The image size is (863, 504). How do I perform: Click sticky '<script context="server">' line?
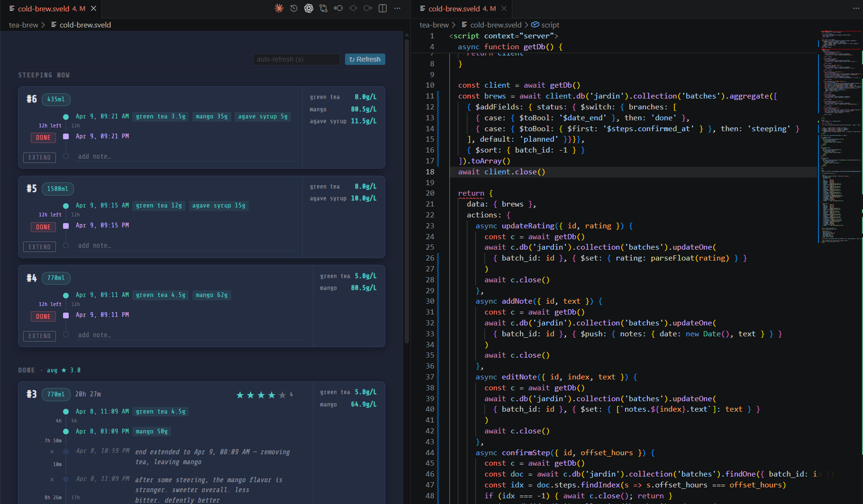point(503,36)
